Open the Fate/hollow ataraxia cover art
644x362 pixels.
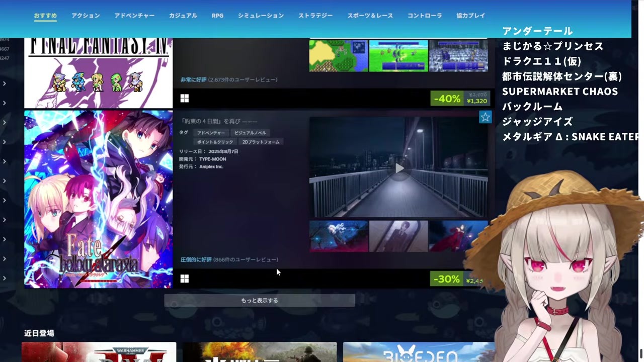pos(99,200)
